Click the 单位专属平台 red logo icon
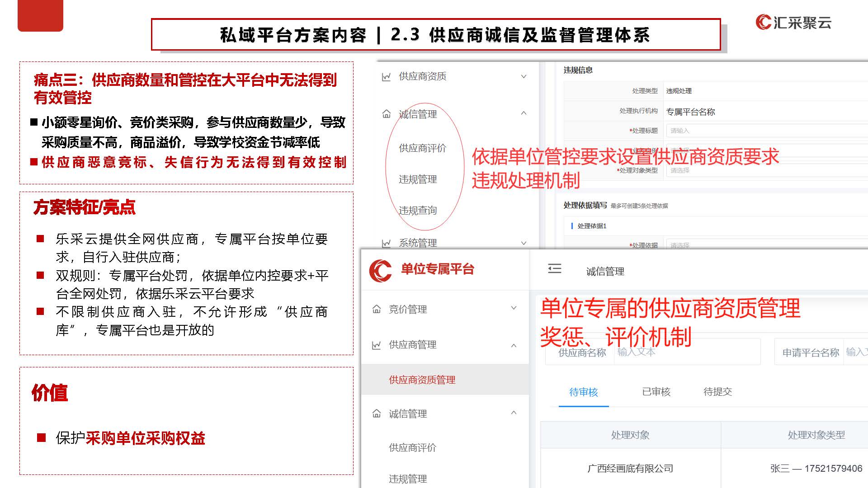Image resolution: width=868 pixels, height=488 pixels. [x=380, y=270]
